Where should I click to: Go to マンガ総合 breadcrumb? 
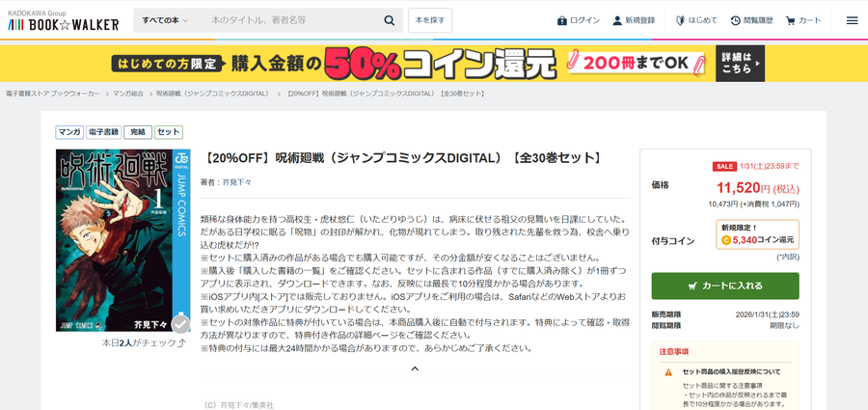pyautogui.click(x=128, y=94)
